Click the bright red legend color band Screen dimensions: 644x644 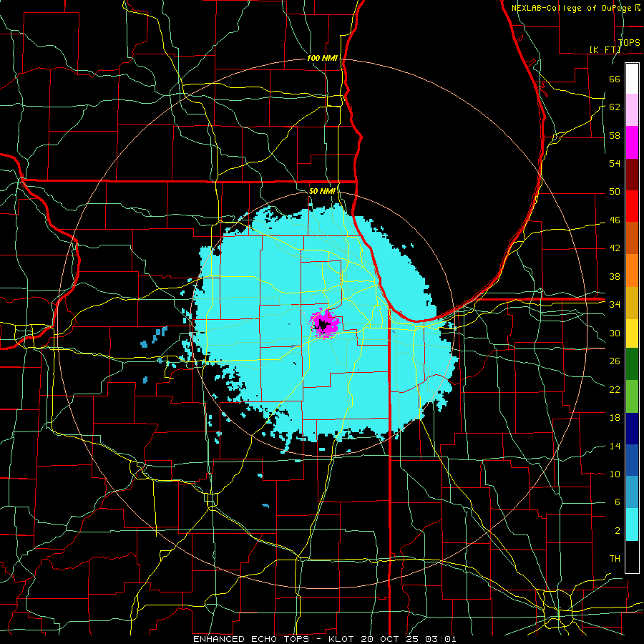click(x=632, y=206)
